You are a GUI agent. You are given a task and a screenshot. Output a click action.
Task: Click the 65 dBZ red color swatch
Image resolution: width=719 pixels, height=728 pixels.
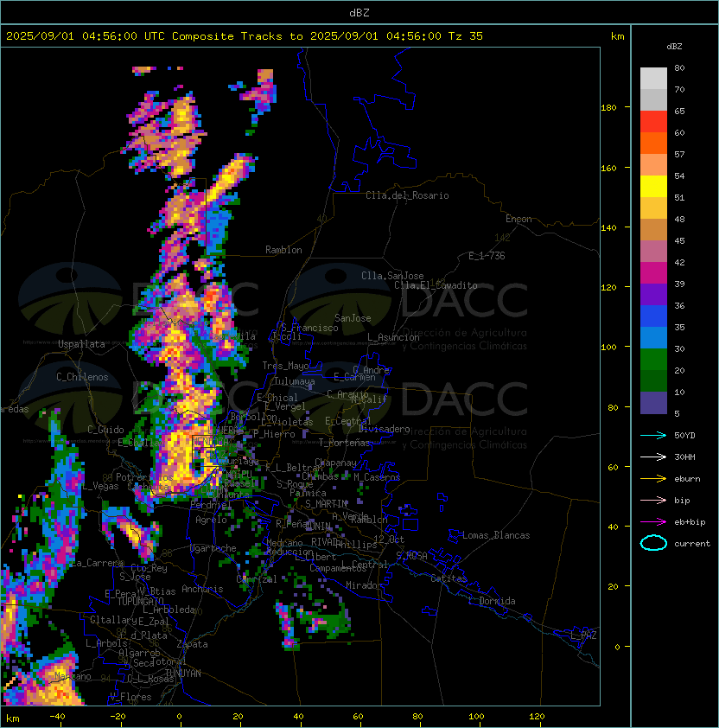click(653, 122)
